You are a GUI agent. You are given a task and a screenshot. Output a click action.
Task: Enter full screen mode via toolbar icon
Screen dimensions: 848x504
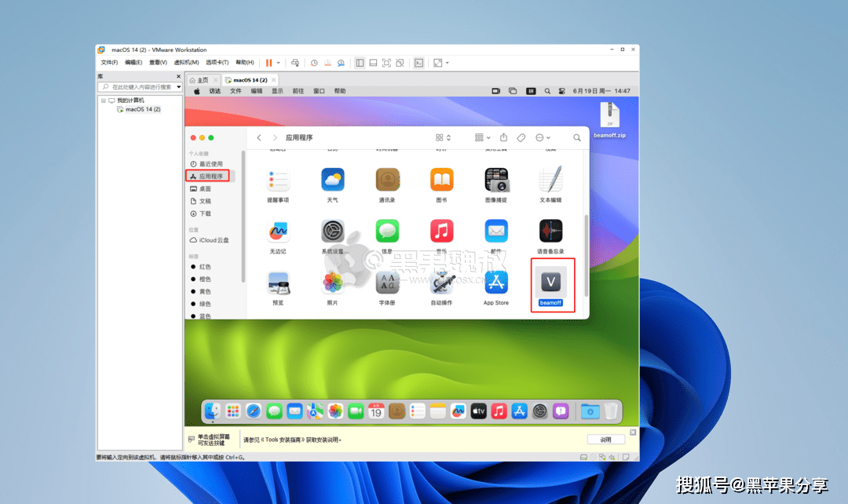[x=386, y=63]
